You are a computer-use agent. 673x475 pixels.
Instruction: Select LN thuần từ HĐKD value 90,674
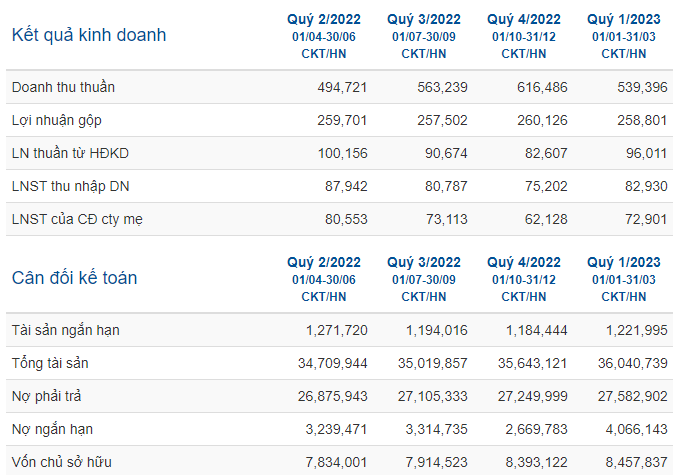point(446,154)
